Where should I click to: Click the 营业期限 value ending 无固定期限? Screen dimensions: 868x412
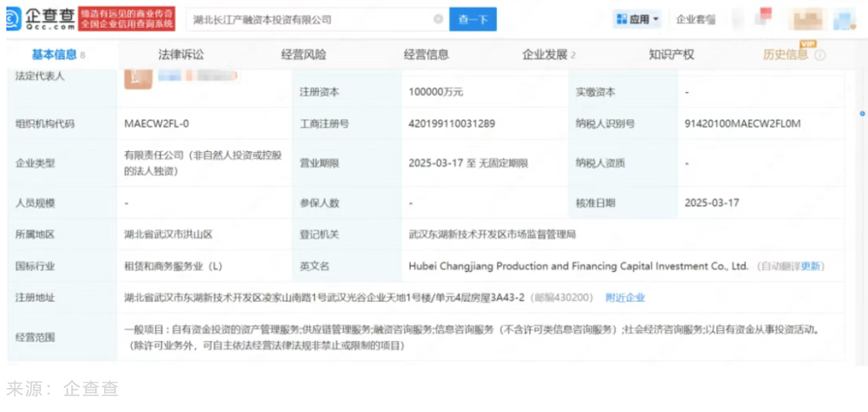(468, 163)
